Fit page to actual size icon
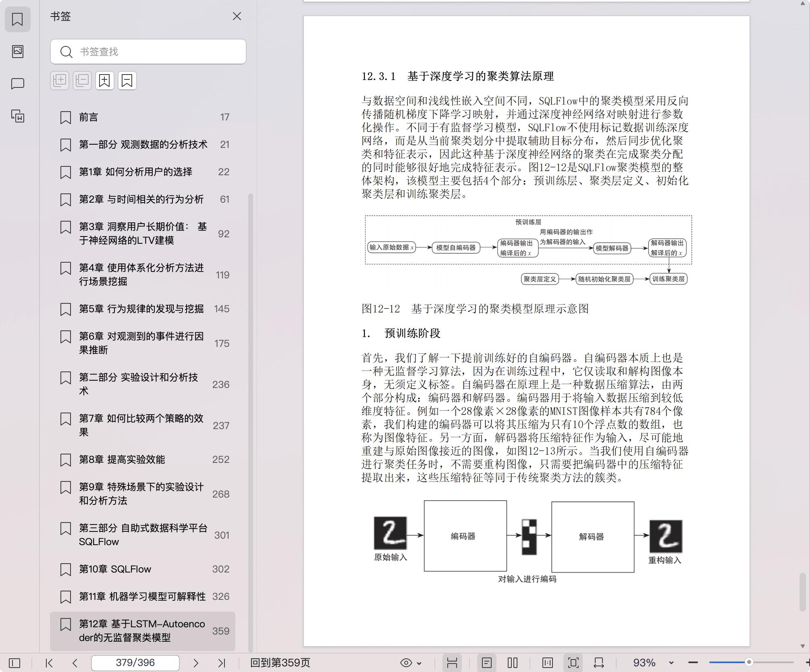This screenshot has height=672, width=810. click(x=548, y=663)
